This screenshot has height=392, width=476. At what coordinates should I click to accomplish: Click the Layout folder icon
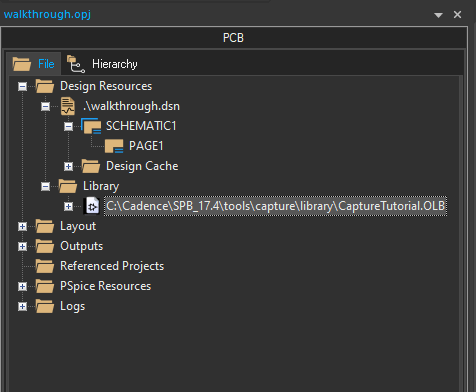click(45, 226)
